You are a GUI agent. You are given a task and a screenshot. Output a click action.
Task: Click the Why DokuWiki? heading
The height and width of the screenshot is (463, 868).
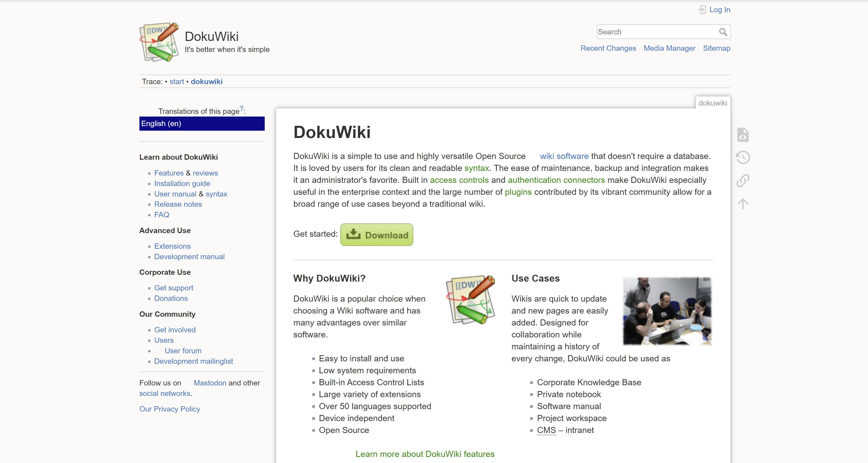tap(329, 278)
